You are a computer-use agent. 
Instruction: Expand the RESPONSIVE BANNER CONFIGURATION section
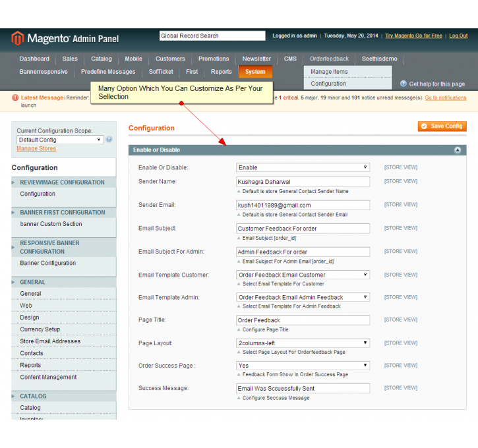pyautogui.click(x=64, y=247)
